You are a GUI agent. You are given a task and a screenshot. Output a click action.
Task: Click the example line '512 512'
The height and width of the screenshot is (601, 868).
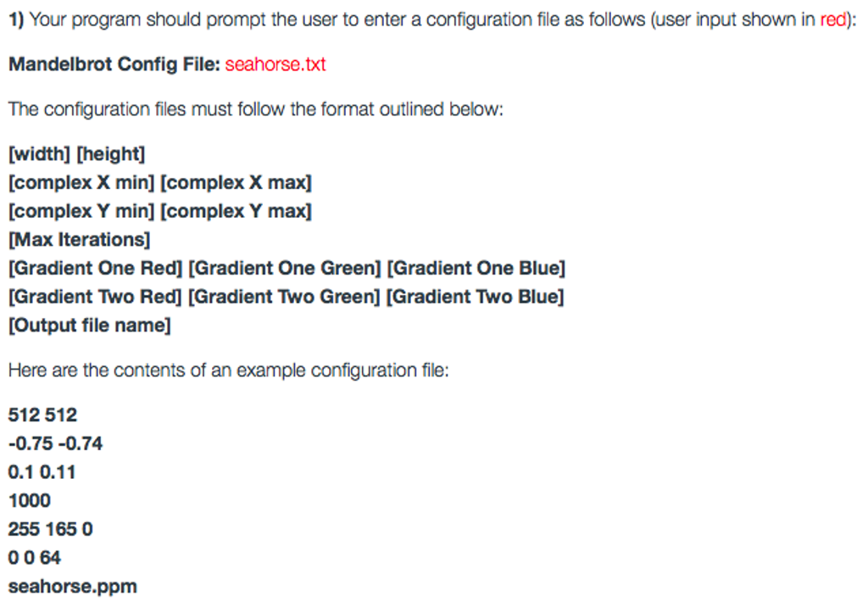pos(42,415)
